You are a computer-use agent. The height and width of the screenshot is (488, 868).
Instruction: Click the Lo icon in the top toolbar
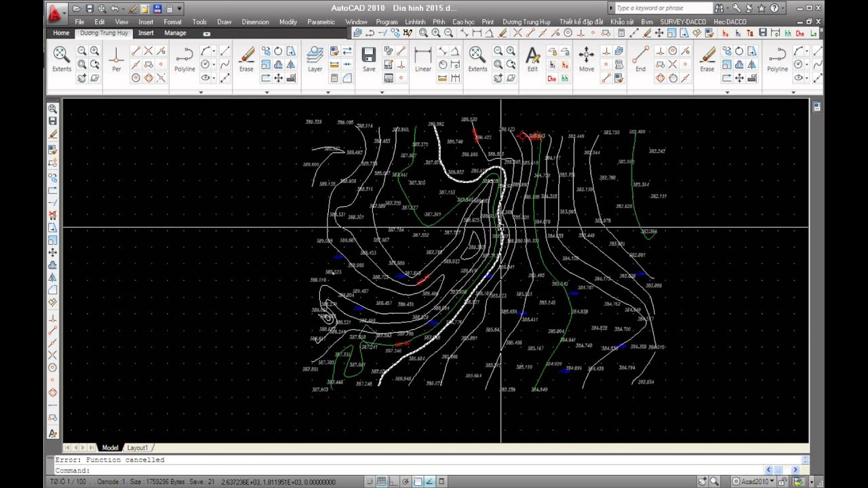(x=813, y=33)
